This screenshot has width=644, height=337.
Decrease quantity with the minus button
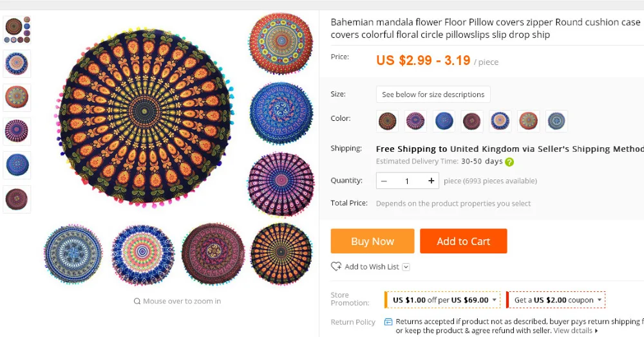tap(384, 181)
